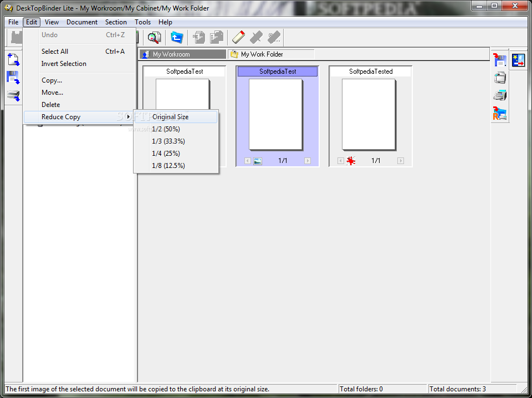Click the floppy disk with red arrow icon
This screenshot has width=532, height=398.
pyautogui.click(x=500, y=60)
